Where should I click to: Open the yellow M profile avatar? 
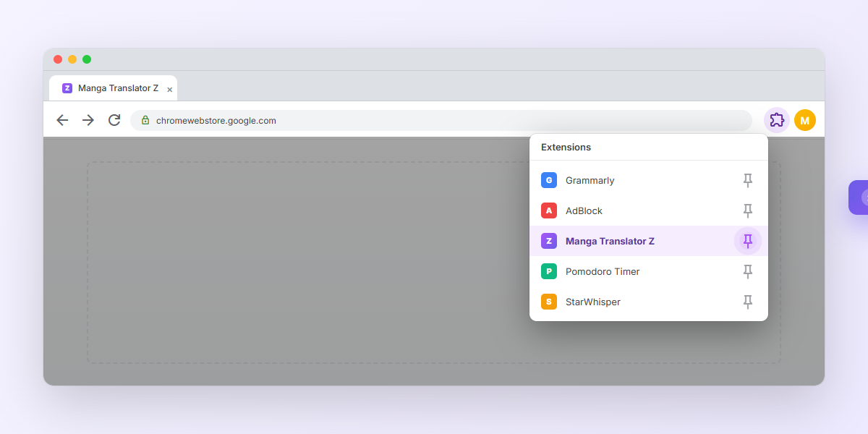(x=804, y=120)
